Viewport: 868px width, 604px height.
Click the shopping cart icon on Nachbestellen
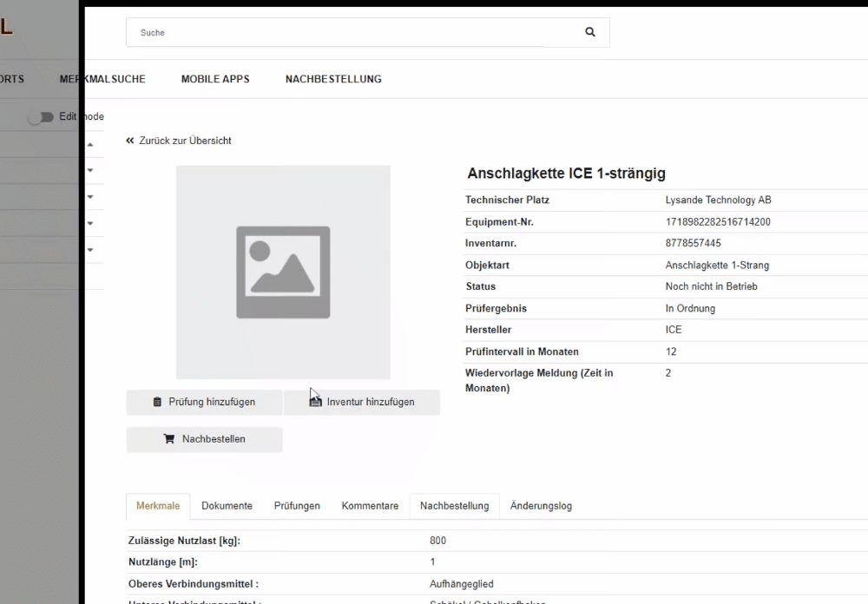pos(169,439)
